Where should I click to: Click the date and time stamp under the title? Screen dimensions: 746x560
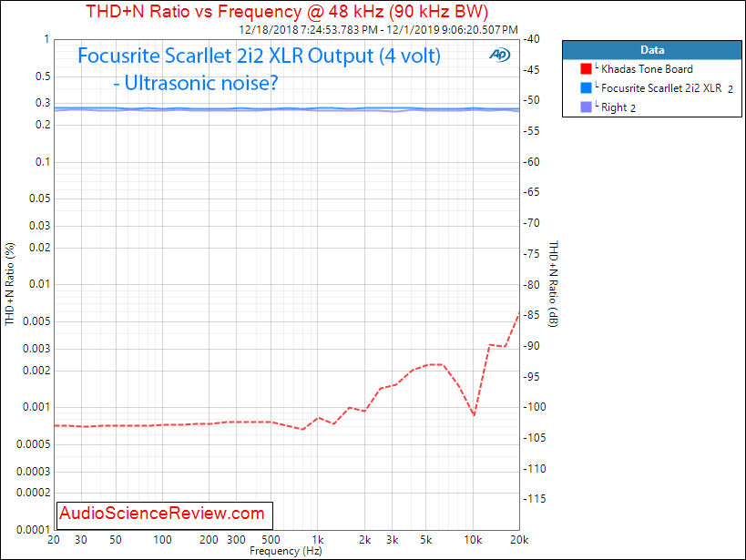tap(378, 30)
